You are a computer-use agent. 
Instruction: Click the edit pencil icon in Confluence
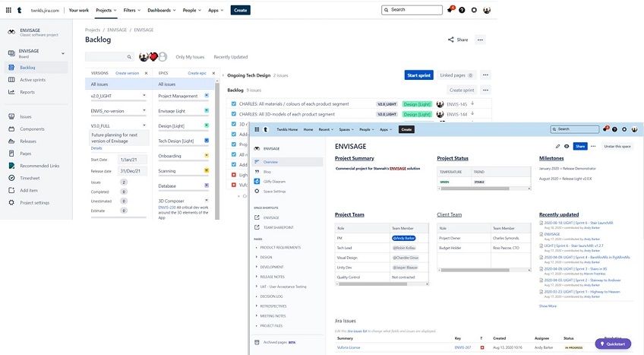tap(557, 146)
